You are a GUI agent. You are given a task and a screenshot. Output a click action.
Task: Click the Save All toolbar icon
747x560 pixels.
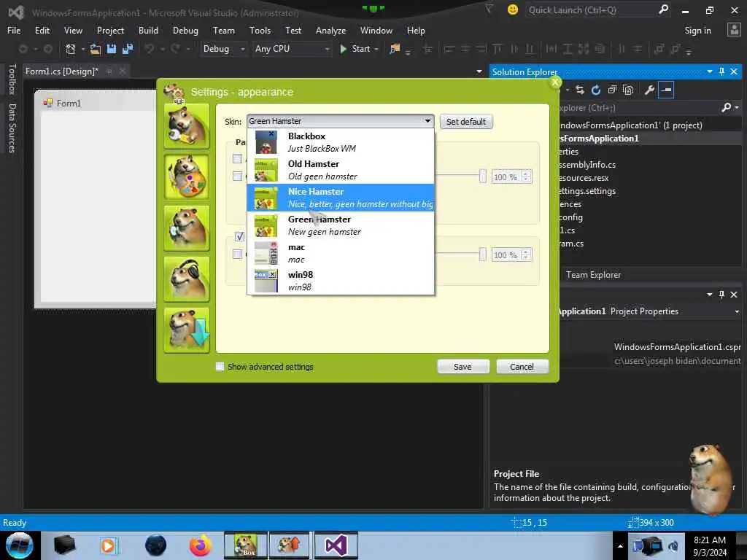128,49
